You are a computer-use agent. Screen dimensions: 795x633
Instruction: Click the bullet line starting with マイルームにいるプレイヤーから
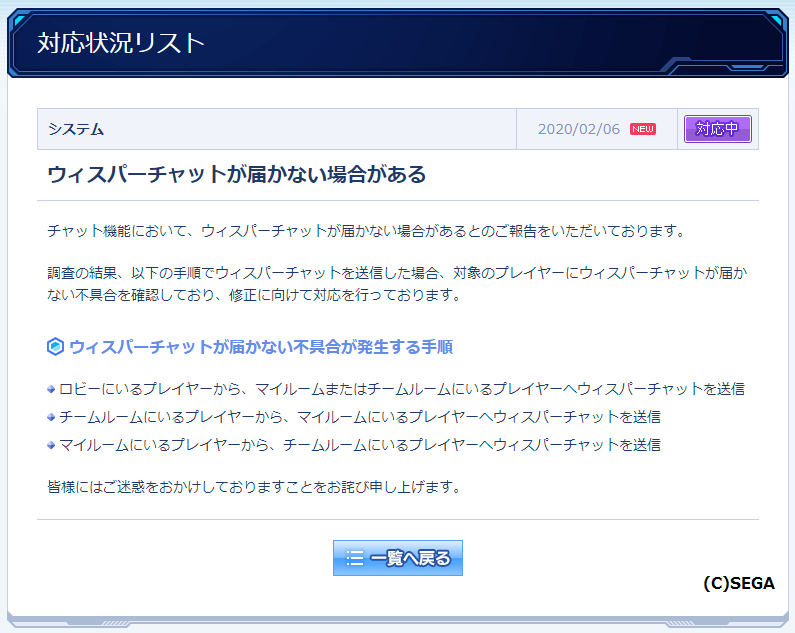click(x=360, y=445)
